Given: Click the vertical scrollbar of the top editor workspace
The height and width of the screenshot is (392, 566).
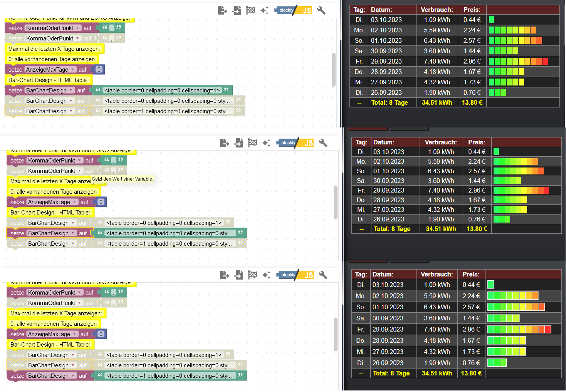Looking at the screenshot, I should tap(333, 69).
